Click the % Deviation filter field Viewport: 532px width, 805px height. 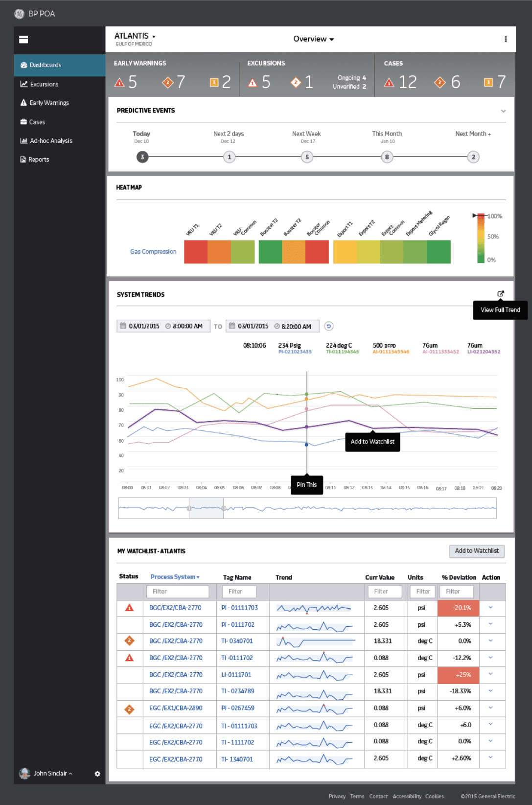pos(457,592)
